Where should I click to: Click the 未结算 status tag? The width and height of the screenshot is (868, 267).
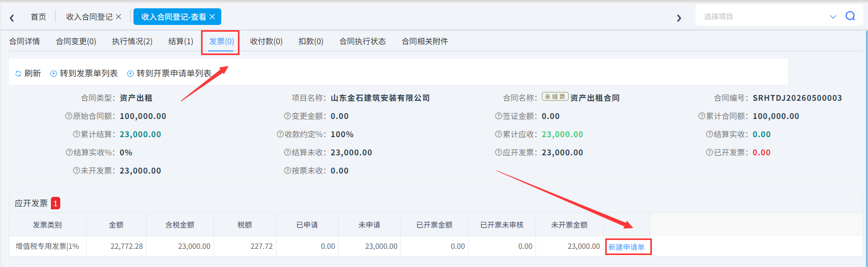[x=555, y=97]
